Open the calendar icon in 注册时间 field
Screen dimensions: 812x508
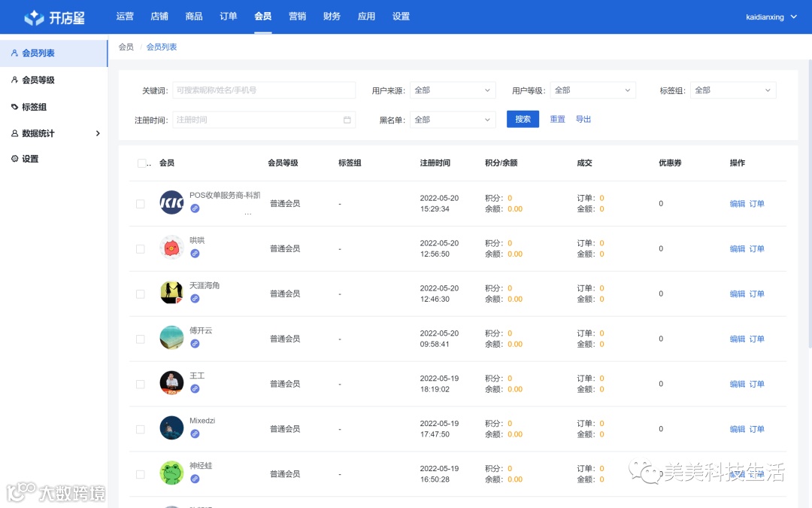(x=347, y=120)
